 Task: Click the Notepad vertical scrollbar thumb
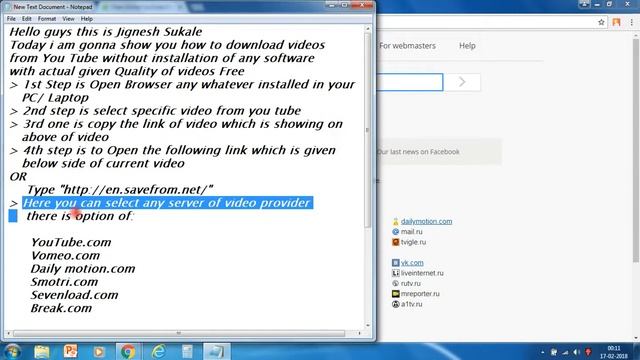click(x=367, y=130)
